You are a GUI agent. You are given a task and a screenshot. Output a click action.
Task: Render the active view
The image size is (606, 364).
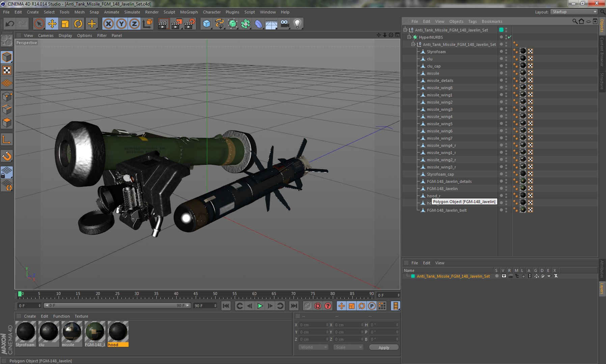click(x=163, y=24)
